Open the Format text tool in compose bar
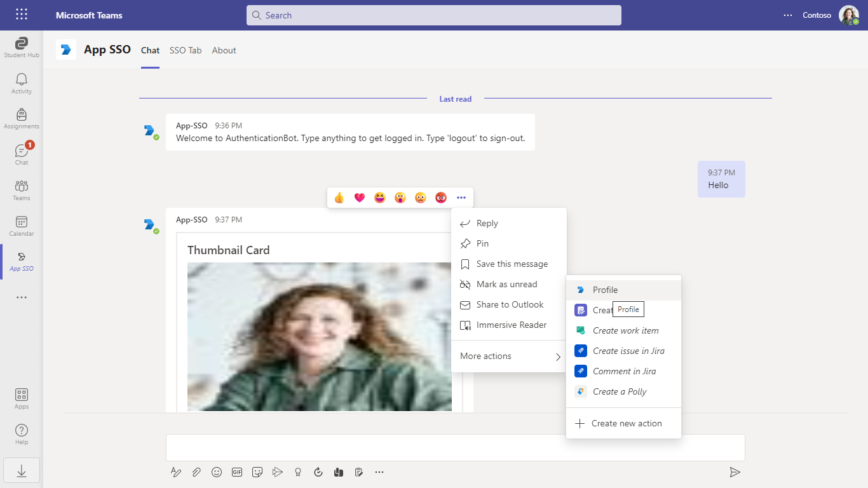This screenshot has height=488, width=868. [x=176, y=472]
